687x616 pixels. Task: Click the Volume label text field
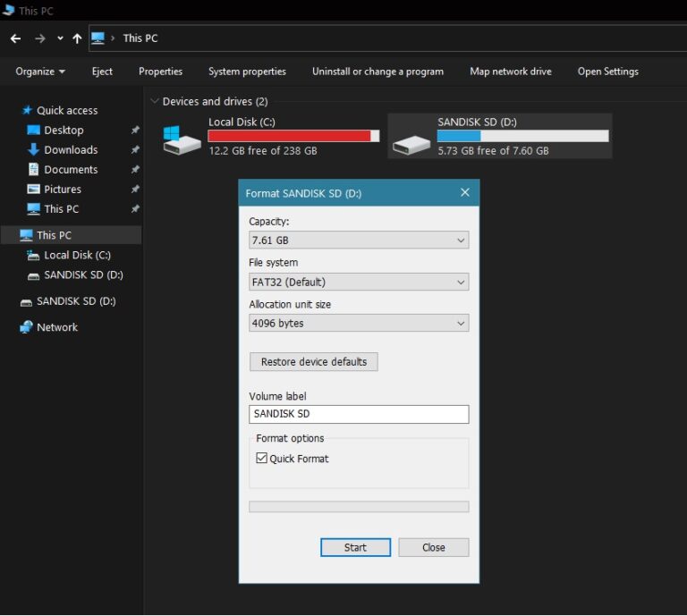[x=358, y=414]
